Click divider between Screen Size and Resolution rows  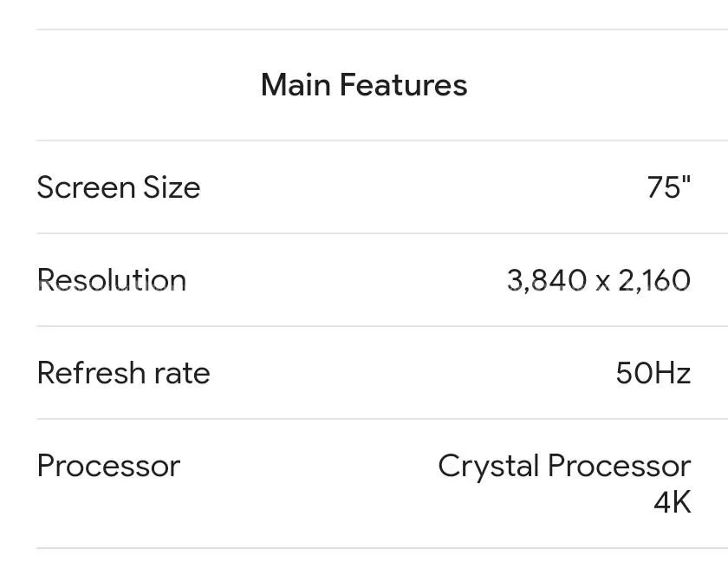[x=381, y=233]
